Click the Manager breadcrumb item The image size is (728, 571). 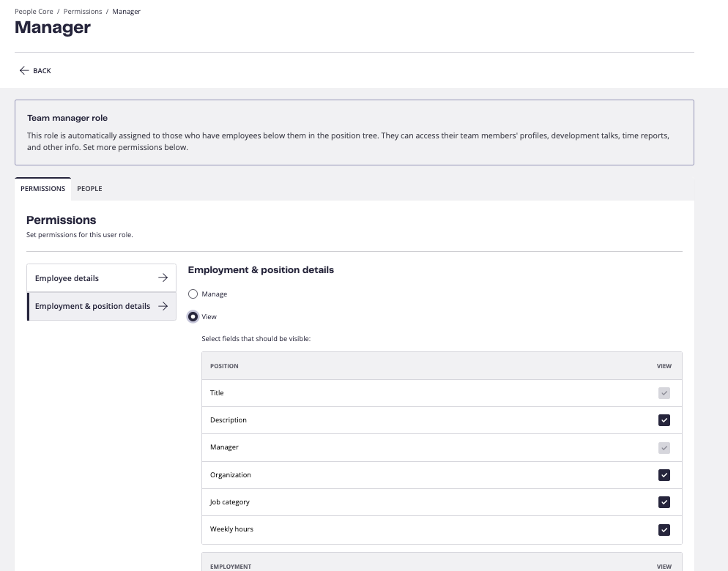coord(126,12)
